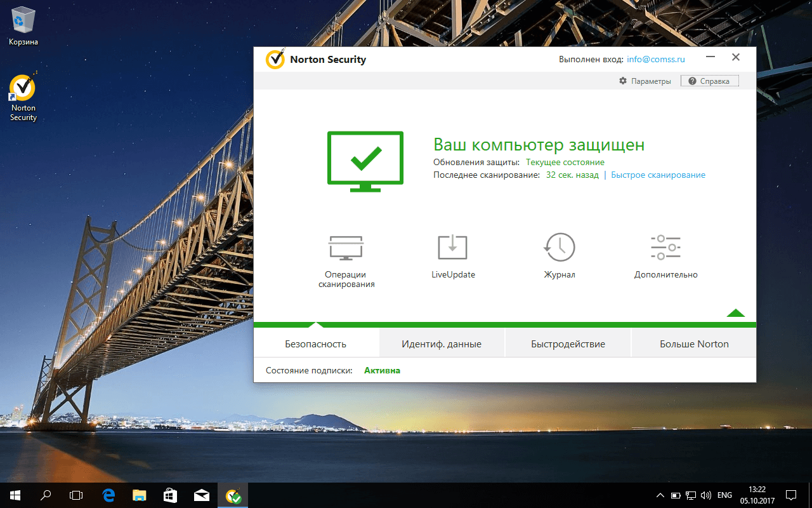Switch to the Идентиф. данные tab
The image size is (812, 508).
point(442,343)
